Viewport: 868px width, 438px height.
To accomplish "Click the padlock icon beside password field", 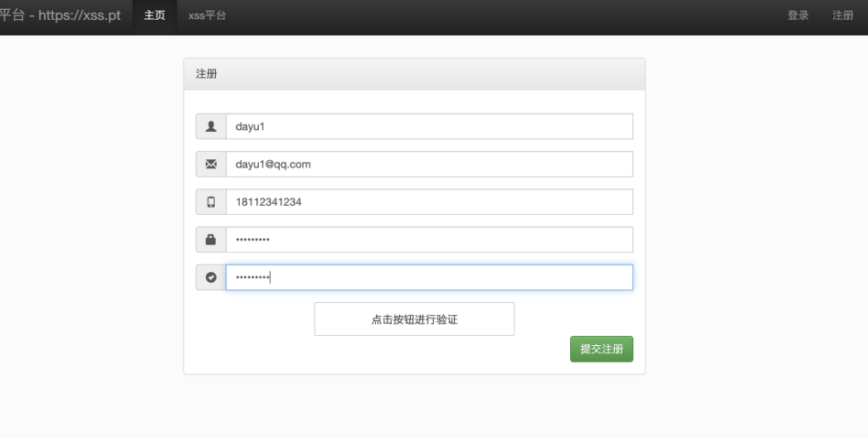I will 211,239.
